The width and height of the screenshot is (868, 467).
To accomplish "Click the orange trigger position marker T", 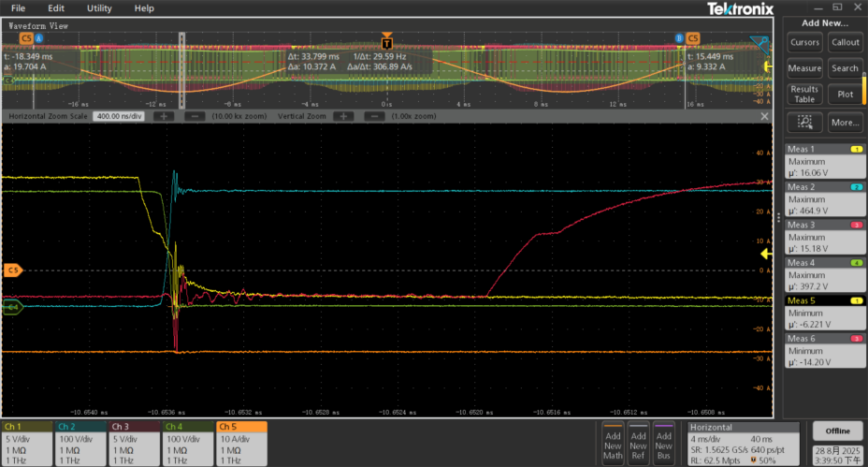I will tap(386, 41).
